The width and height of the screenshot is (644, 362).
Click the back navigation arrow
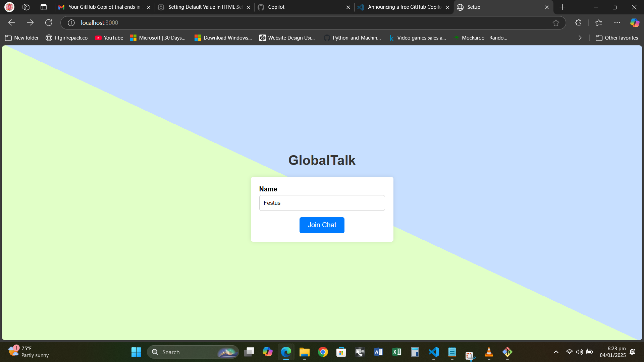pos(12,22)
